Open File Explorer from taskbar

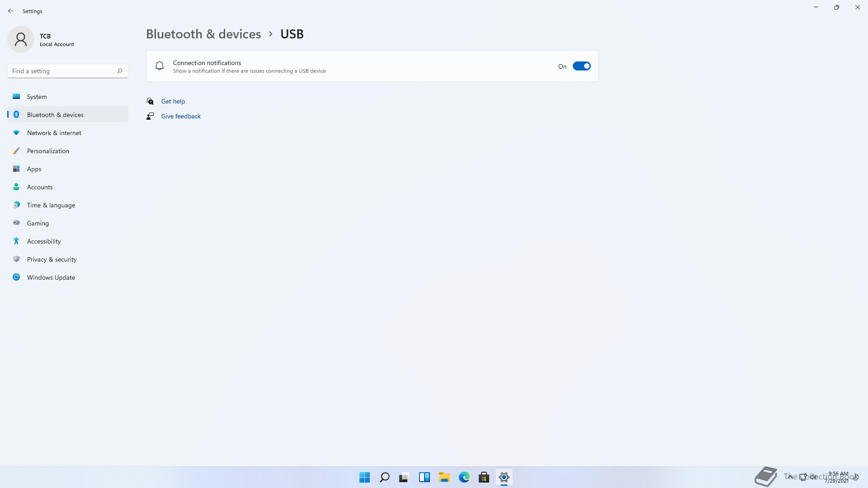point(444,477)
